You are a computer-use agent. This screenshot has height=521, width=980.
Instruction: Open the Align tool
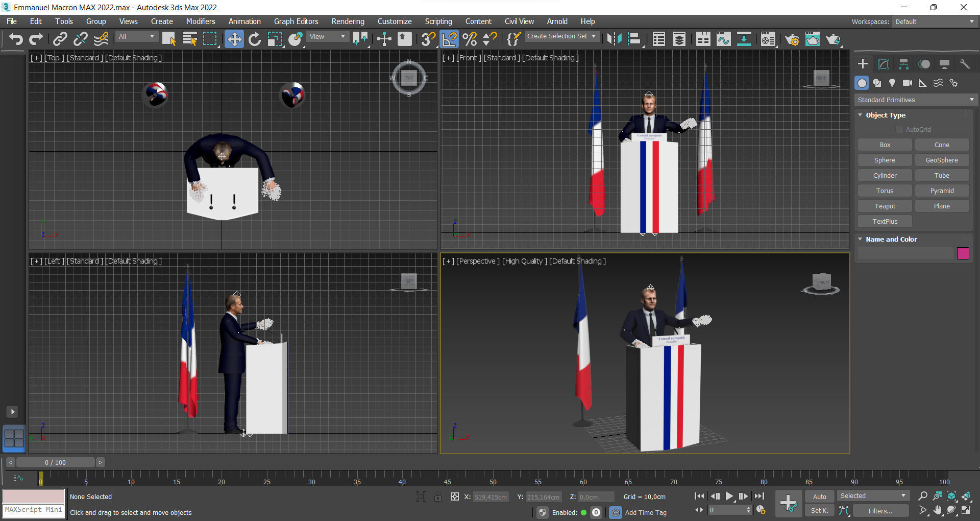634,39
